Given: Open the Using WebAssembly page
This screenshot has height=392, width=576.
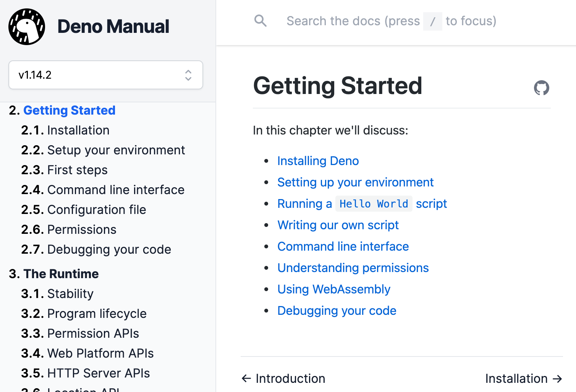Looking at the screenshot, I should [x=334, y=289].
